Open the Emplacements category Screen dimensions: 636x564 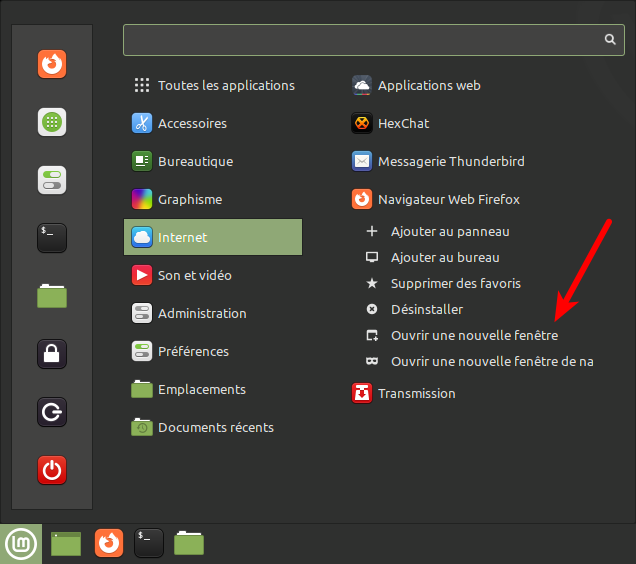213,390
